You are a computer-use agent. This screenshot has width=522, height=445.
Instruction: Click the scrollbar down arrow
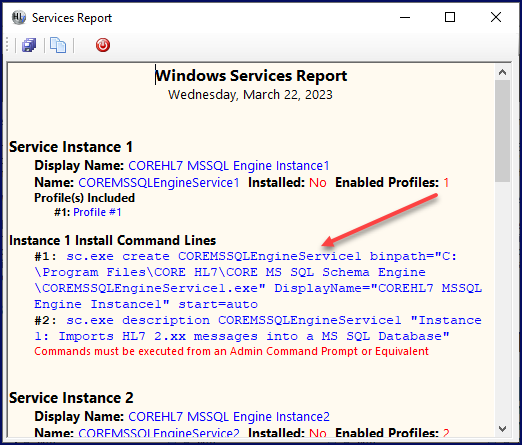tap(503, 429)
